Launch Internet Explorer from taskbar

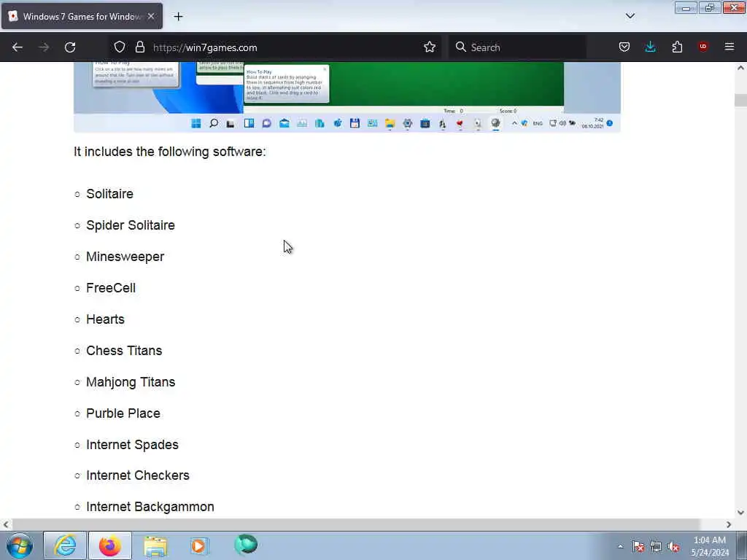[x=65, y=545]
